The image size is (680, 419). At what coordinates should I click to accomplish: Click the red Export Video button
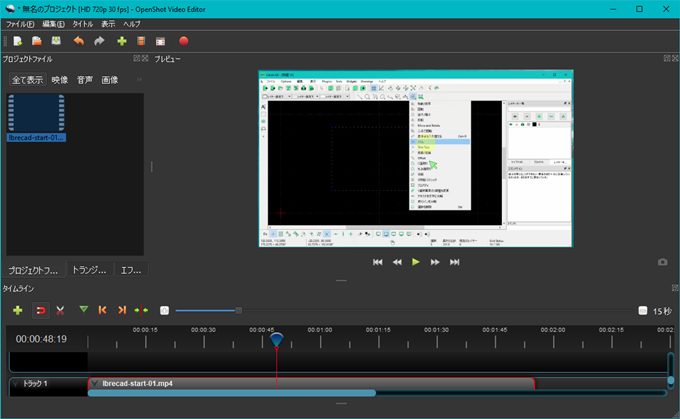click(183, 41)
